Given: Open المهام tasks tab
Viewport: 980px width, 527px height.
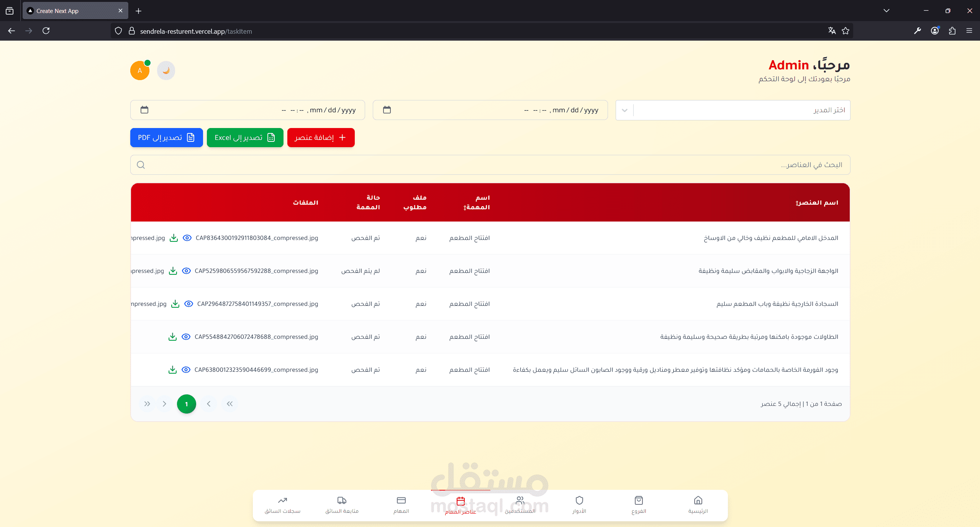Looking at the screenshot, I should click(x=401, y=505).
